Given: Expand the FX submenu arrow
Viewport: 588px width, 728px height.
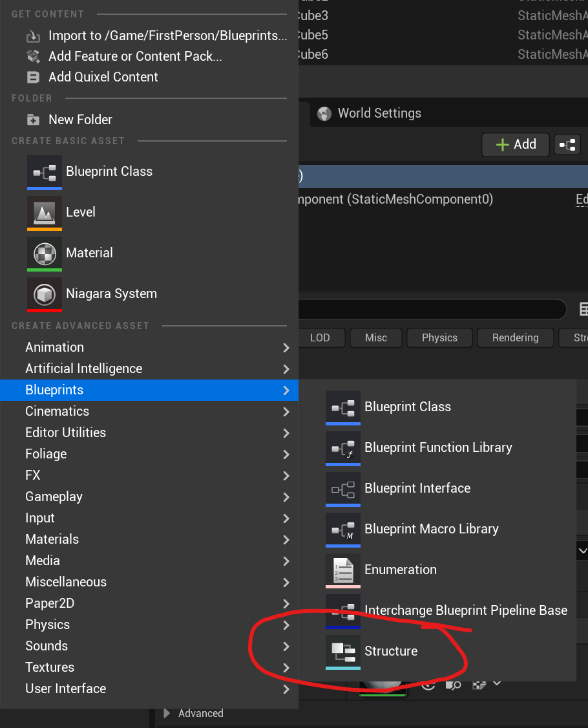Looking at the screenshot, I should click(x=286, y=476).
